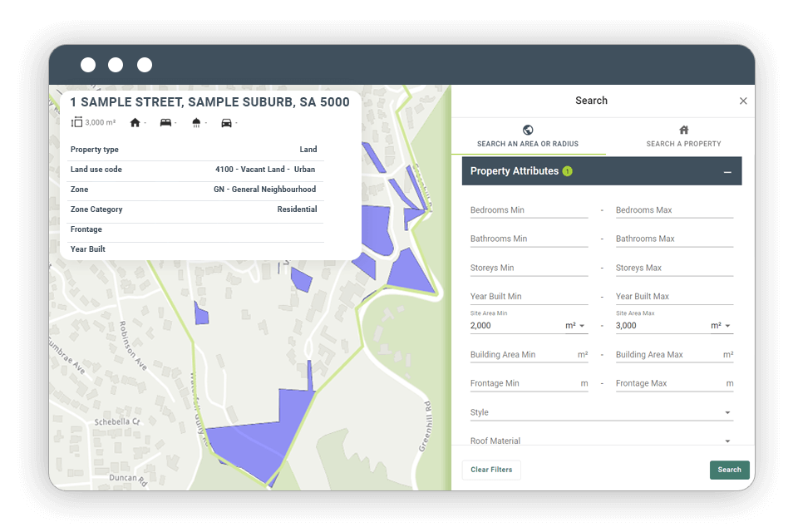
Task: Switch to the Search A Property tab
Action: (683, 137)
